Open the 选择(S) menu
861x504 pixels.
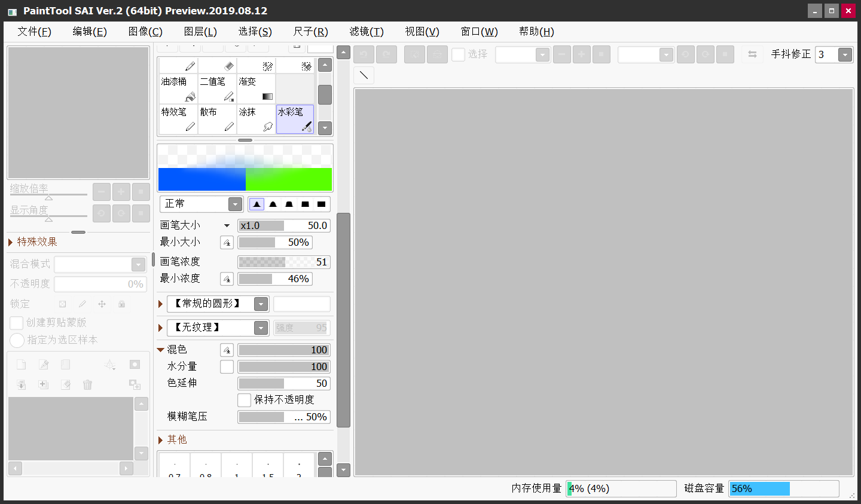pyautogui.click(x=255, y=32)
